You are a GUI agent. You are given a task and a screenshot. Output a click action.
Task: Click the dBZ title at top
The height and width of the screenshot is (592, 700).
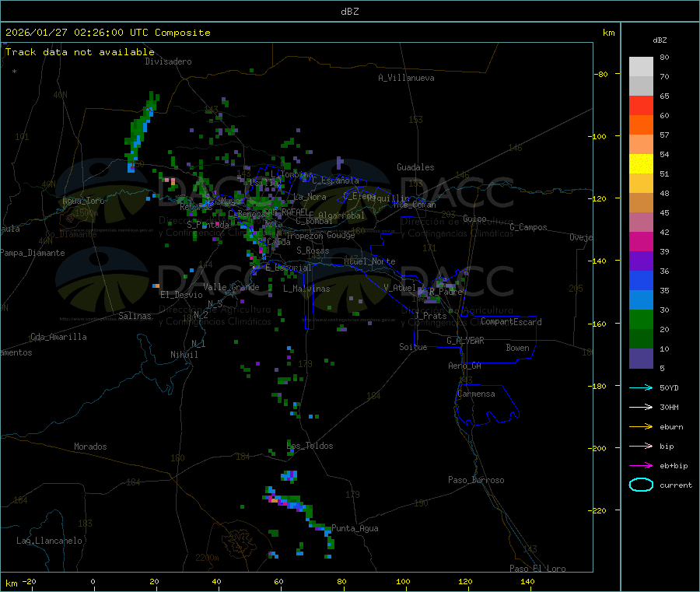[349, 12]
